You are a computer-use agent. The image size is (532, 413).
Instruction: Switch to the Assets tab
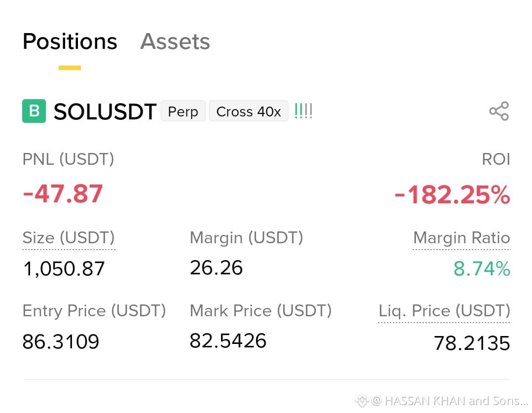(x=175, y=41)
